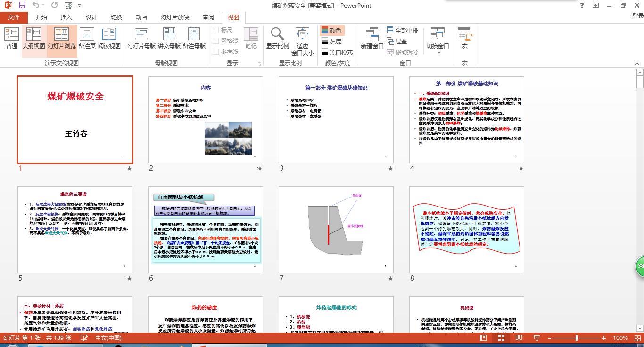
Task: Click Normal view icon in status bar
Action: click(483, 338)
